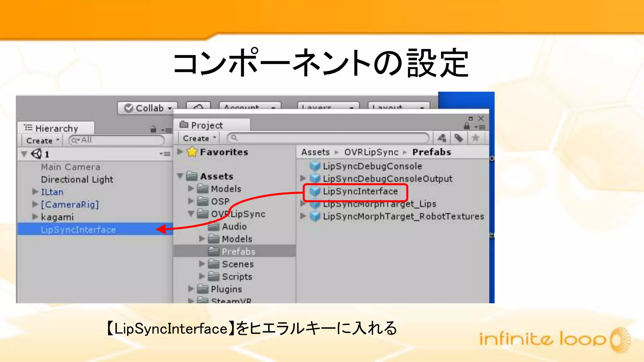Expand [CameraRig] in Hierarchy
The width and height of the screenshot is (644, 362).
[x=35, y=204]
